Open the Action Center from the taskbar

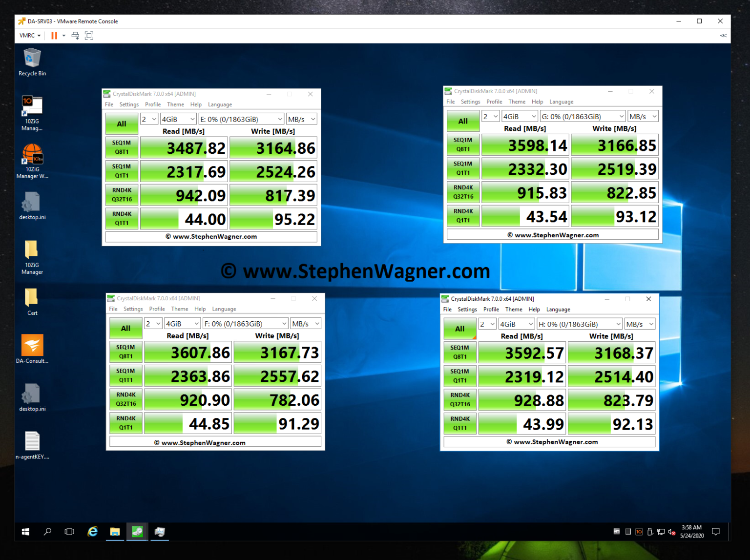(x=716, y=532)
